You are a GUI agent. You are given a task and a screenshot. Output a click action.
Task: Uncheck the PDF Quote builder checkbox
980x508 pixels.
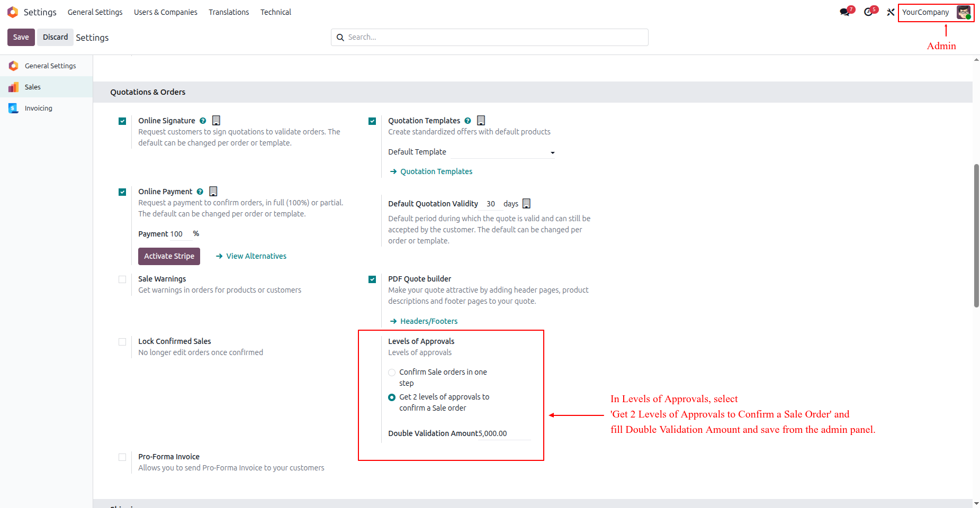point(372,279)
